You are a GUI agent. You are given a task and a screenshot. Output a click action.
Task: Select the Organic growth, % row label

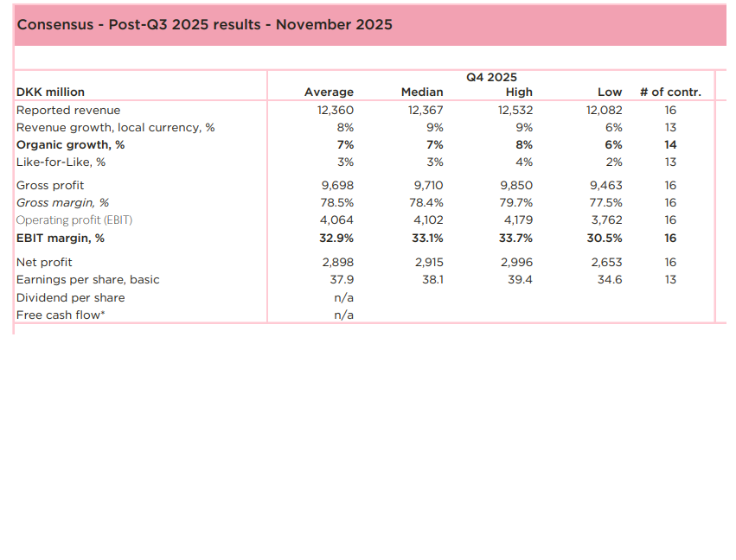pyautogui.click(x=70, y=145)
